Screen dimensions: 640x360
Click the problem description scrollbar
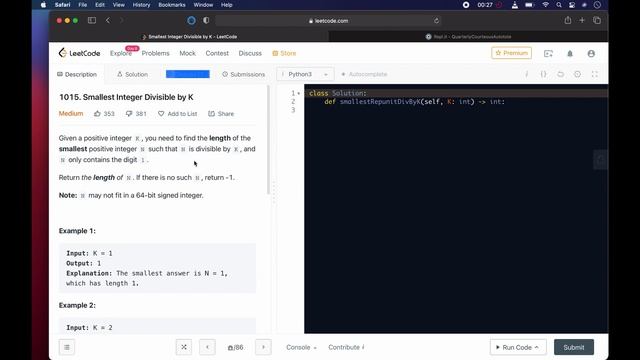tap(268, 140)
